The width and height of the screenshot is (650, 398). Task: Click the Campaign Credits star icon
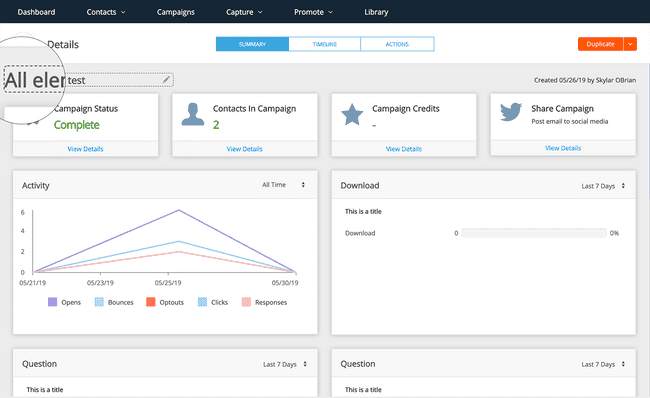pos(352,114)
